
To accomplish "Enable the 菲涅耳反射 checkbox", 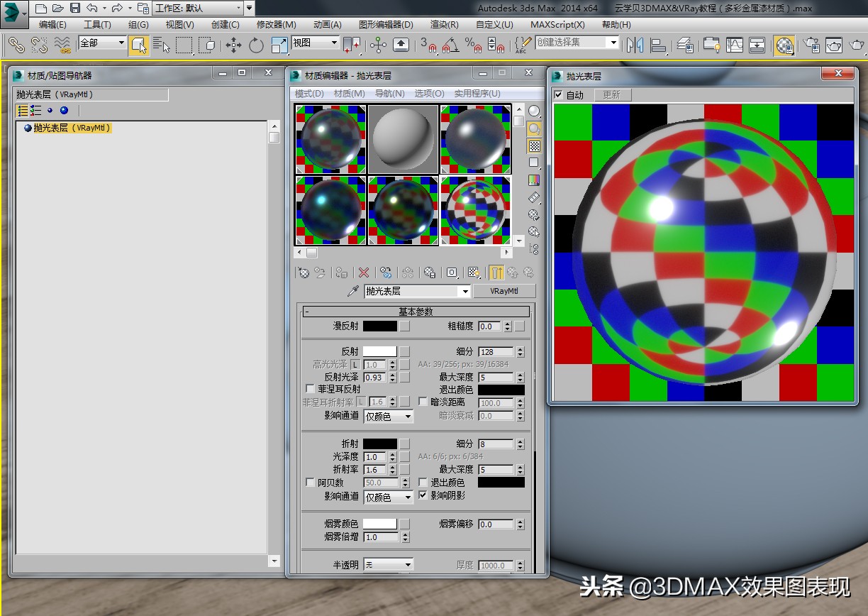I will 309,387.
